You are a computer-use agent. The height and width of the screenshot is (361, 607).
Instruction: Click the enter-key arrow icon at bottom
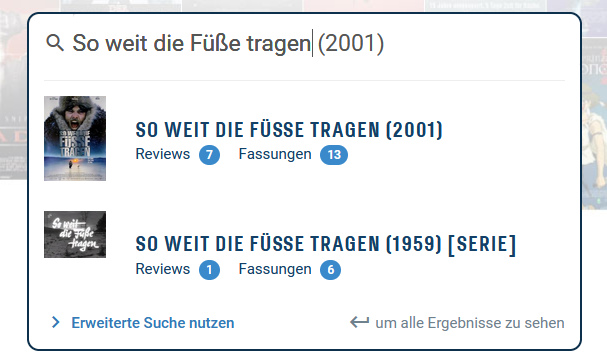(359, 322)
